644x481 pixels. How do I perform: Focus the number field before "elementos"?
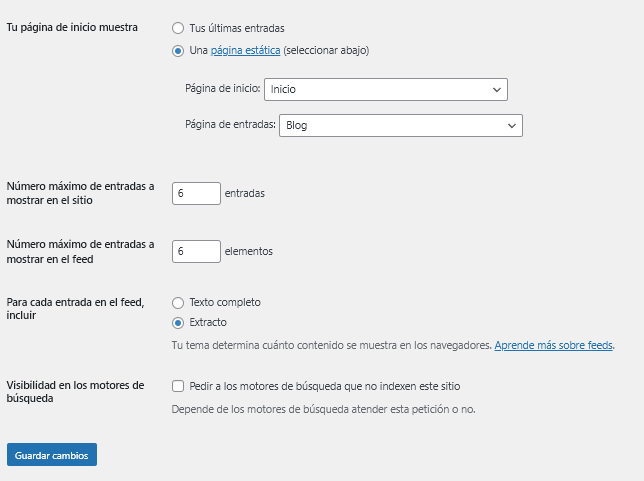[196, 251]
